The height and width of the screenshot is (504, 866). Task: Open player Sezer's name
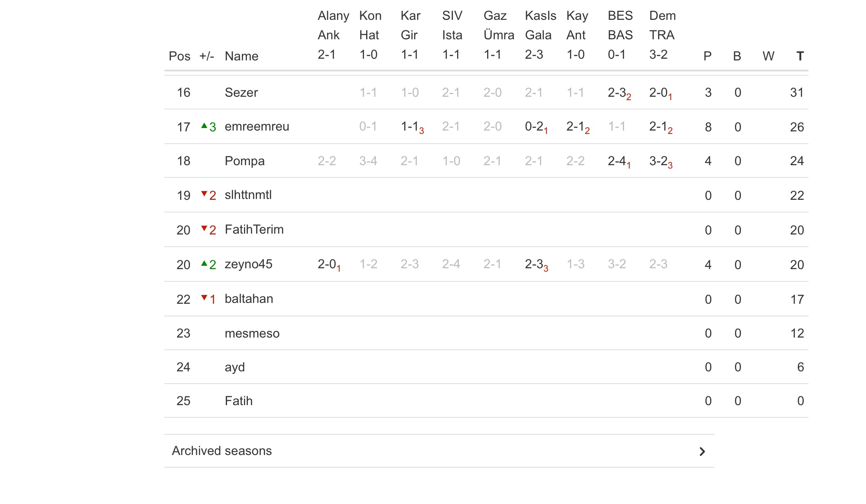(241, 93)
